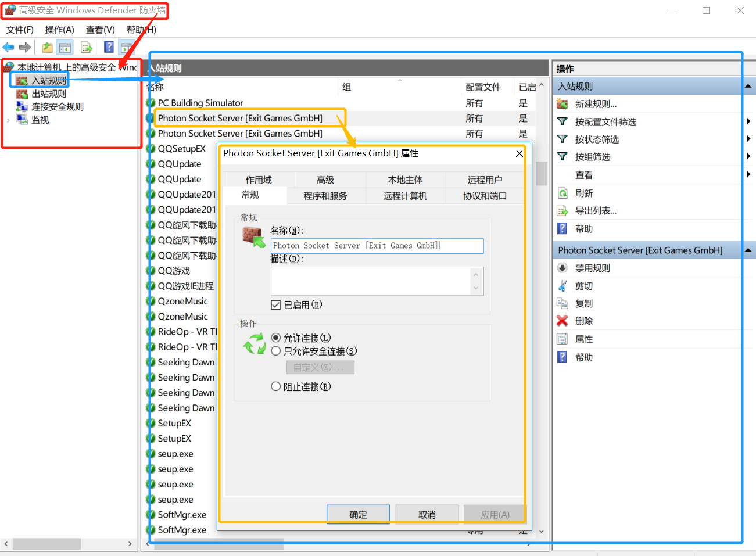Open 帮助 under Photon Socket Server actions
The height and width of the screenshot is (556, 756).
tap(584, 357)
